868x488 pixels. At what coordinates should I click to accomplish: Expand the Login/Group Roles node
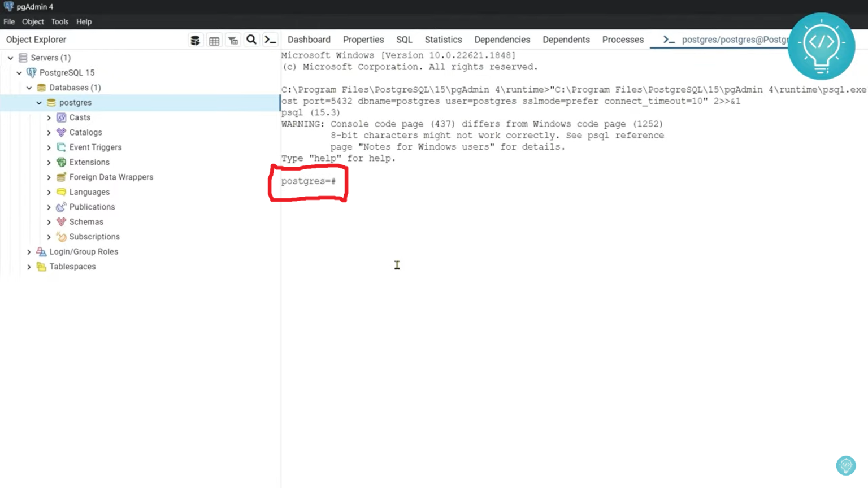point(29,252)
